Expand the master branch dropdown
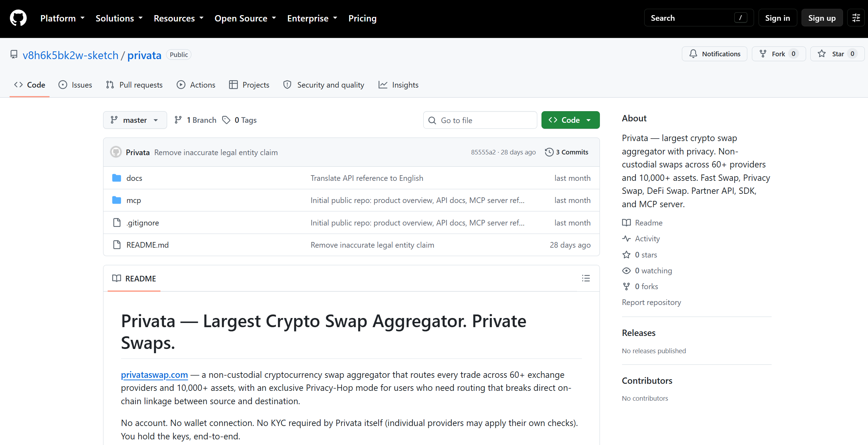This screenshot has width=868, height=445. click(x=135, y=120)
